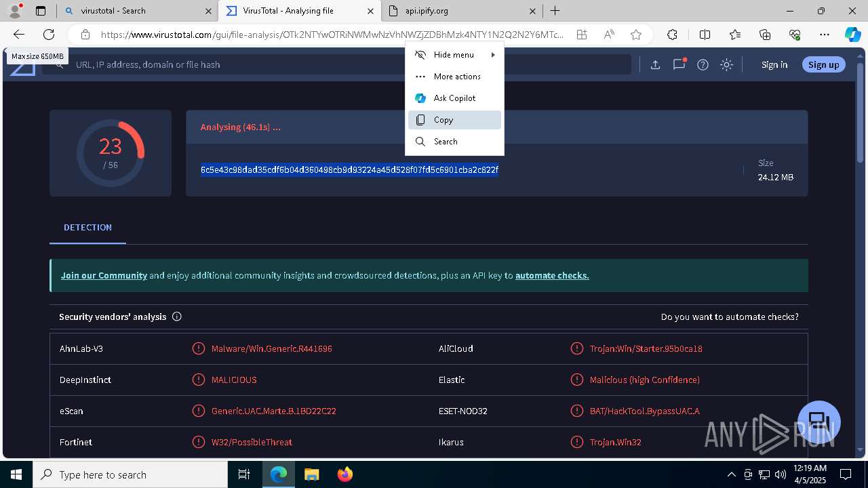
Task: Open the Edge profile avatar
Action: point(15,11)
